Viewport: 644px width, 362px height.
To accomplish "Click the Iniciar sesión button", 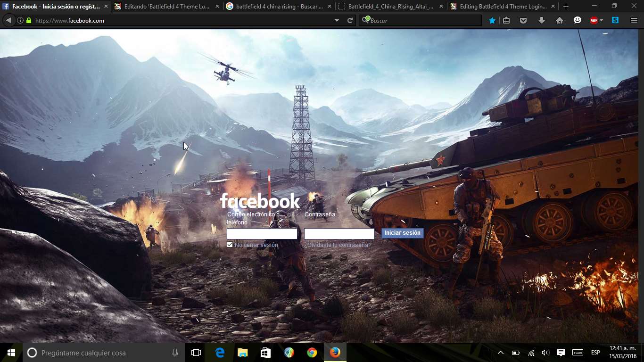I will tap(402, 233).
